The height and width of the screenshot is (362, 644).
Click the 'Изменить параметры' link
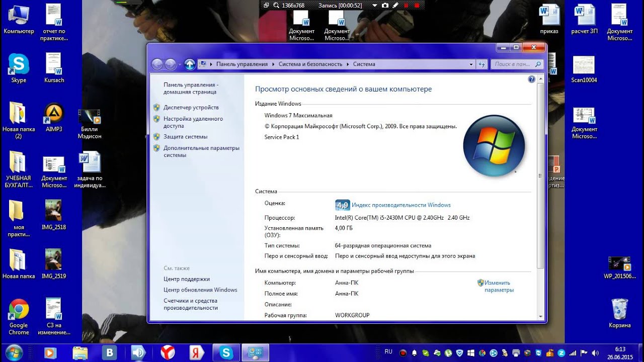[x=498, y=286]
